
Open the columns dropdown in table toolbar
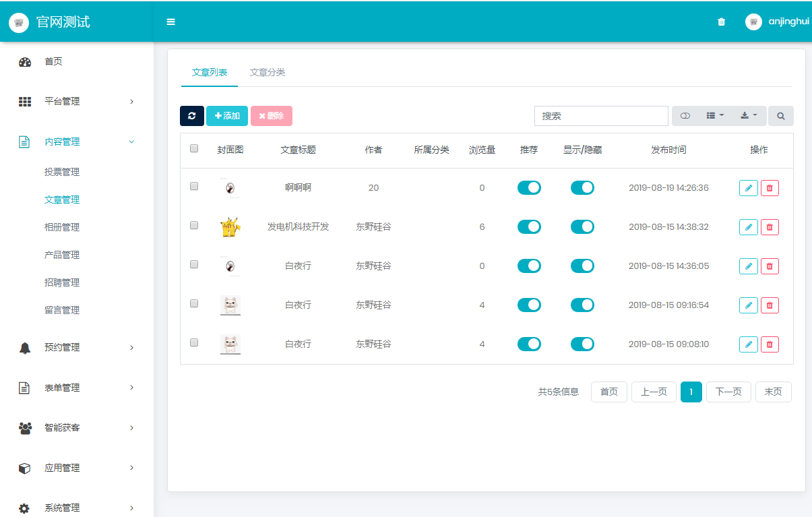pos(714,116)
